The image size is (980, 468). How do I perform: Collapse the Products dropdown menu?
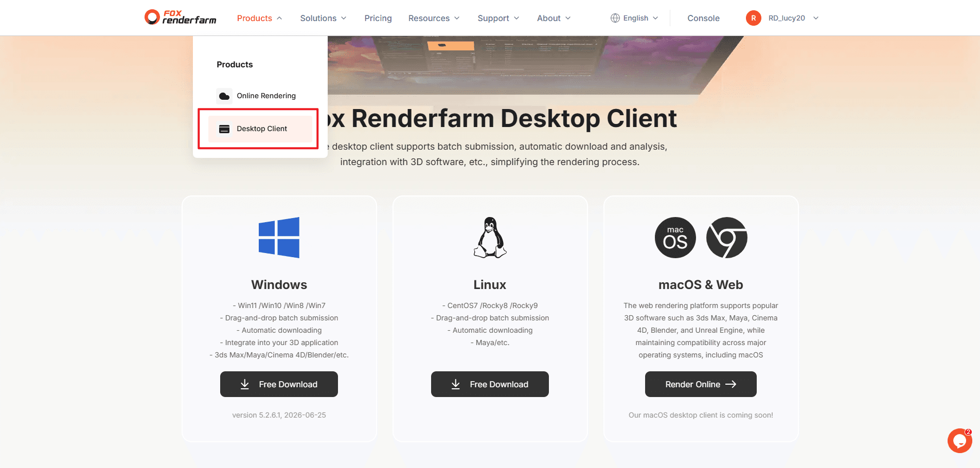click(x=260, y=18)
